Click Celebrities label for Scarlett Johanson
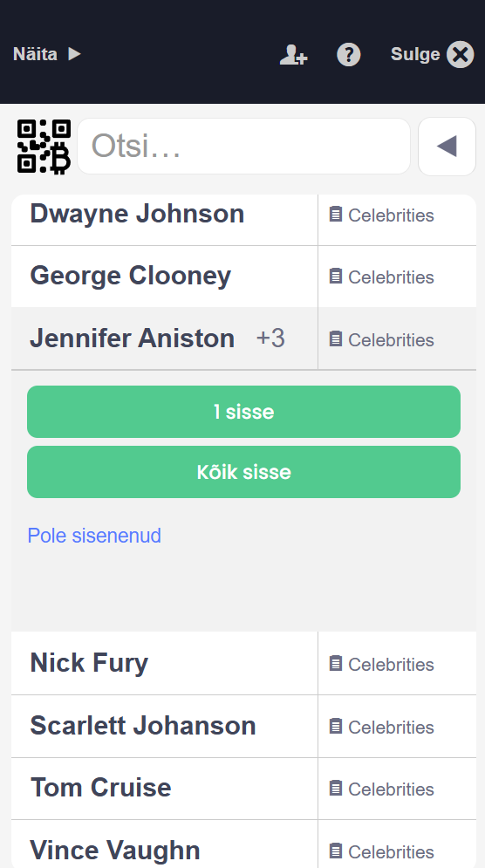485x868 pixels. tap(391, 727)
